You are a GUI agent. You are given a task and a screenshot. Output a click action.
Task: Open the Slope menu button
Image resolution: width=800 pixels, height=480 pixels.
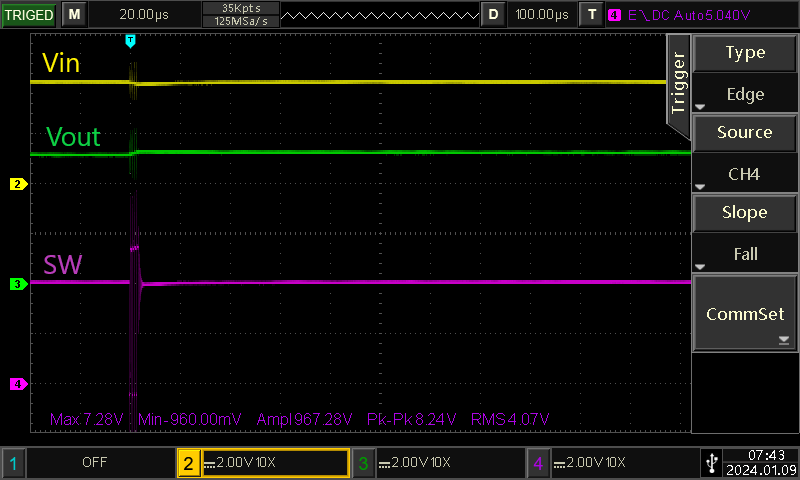pos(745,213)
